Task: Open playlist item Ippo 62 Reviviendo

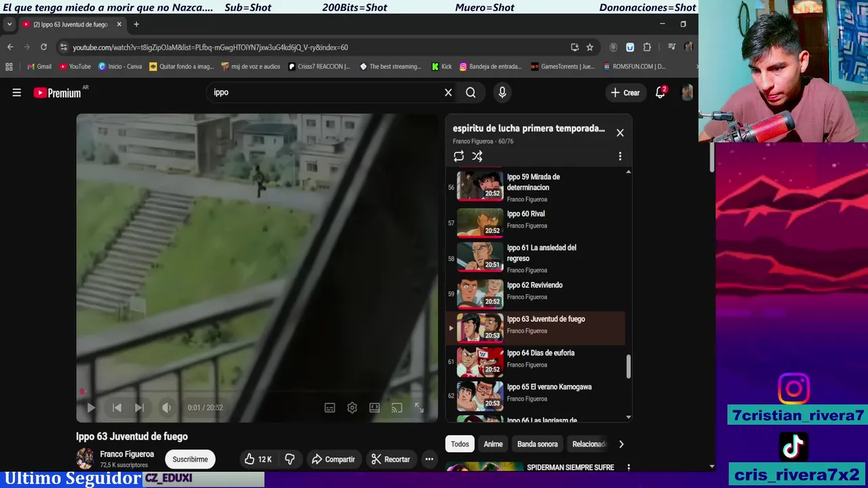Action: [x=536, y=293]
